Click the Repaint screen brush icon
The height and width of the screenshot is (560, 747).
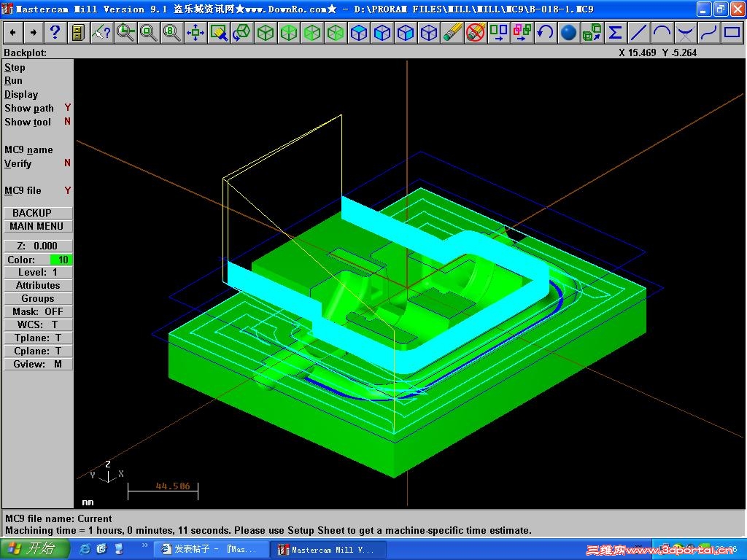218,32
